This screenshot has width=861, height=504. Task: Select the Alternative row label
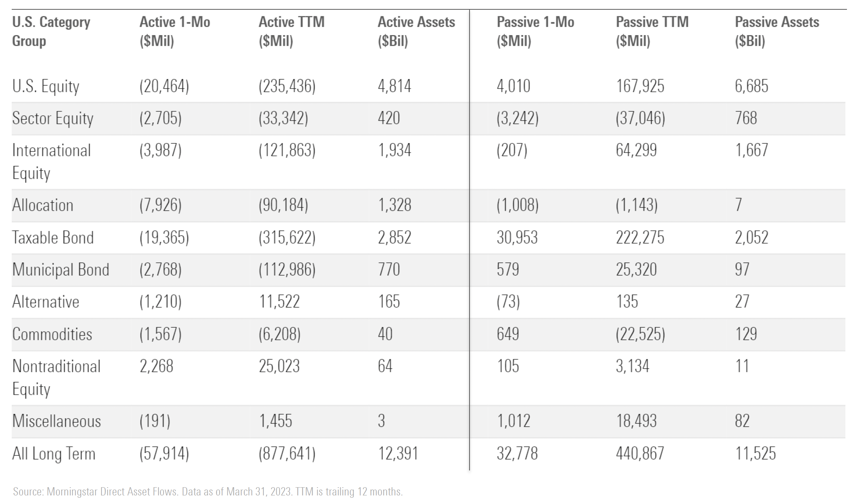(46, 302)
